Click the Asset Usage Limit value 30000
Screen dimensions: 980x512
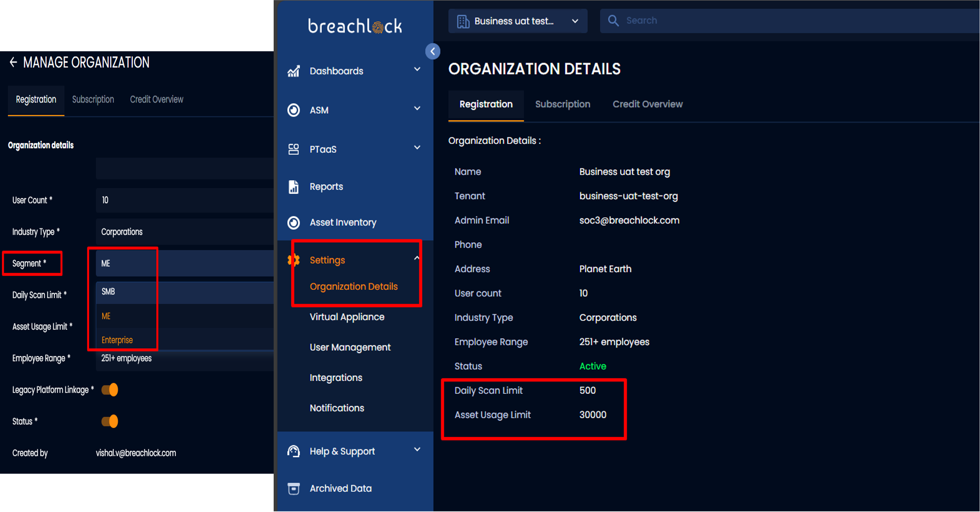[x=592, y=415]
